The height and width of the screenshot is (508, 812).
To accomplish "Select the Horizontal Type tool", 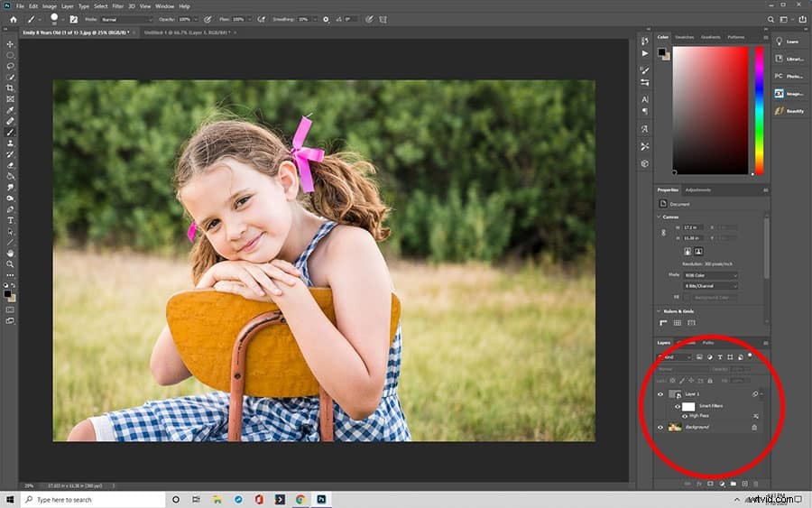I will (x=10, y=220).
